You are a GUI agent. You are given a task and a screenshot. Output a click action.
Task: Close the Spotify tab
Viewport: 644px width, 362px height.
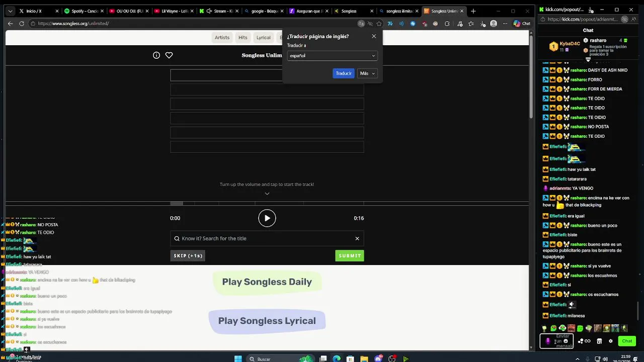(103, 11)
